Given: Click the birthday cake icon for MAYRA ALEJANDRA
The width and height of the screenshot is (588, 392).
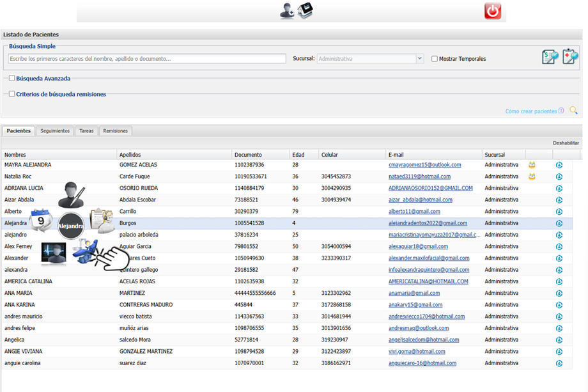Looking at the screenshot, I should coord(532,165).
